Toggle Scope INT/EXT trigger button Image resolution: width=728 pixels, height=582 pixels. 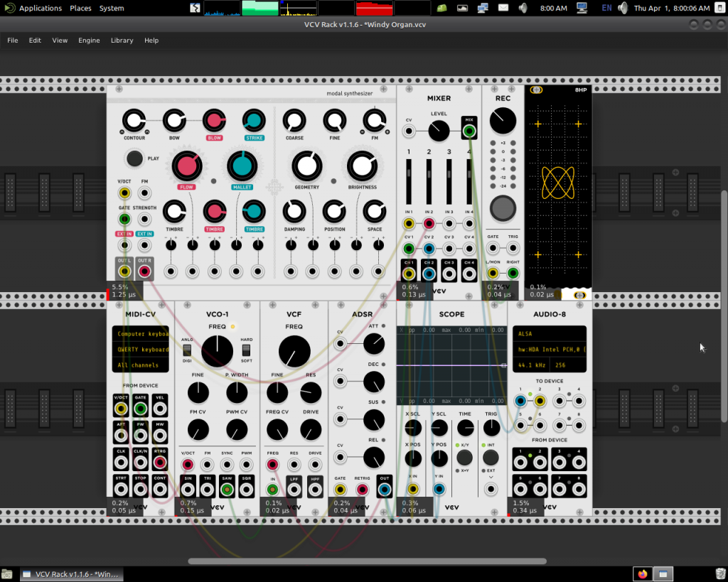pos(491,458)
